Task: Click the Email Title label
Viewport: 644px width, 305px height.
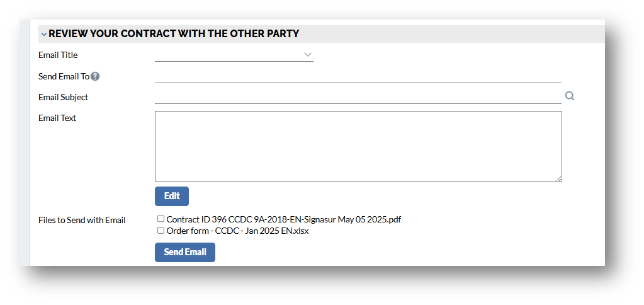Action: click(x=58, y=55)
